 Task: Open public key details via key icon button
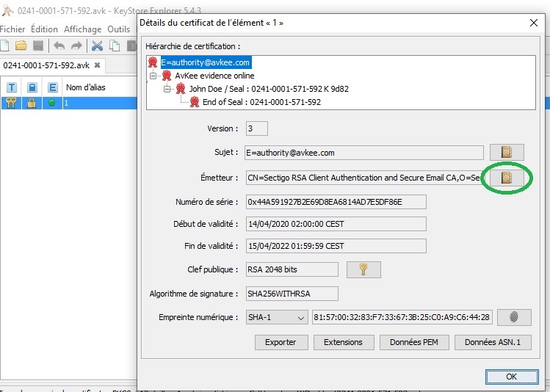pyautogui.click(x=363, y=269)
